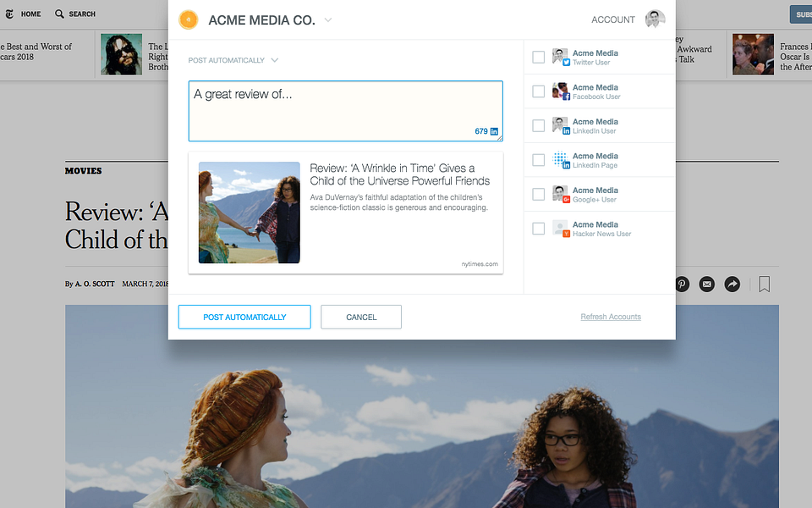Image resolution: width=812 pixels, height=508 pixels.
Task: Click the LinkedIn character count icon
Action: (x=494, y=132)
